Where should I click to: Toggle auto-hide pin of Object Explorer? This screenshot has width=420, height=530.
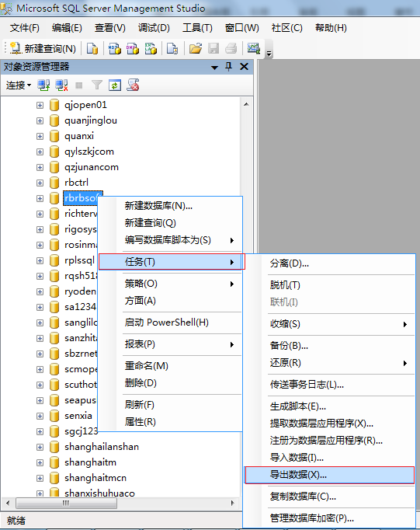[228, 67]
